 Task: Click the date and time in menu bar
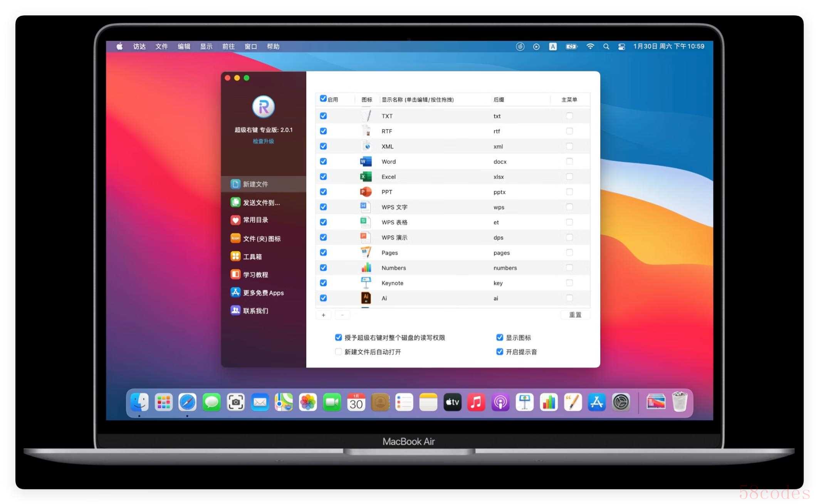(x=668, y=46)
